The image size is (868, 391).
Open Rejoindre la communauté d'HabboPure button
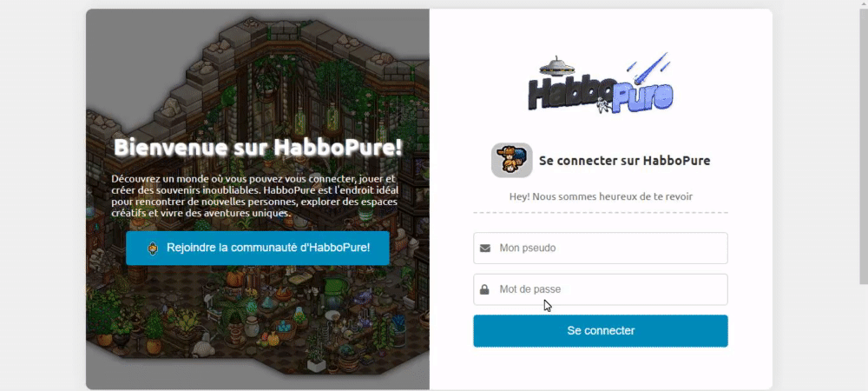(258, 249)
